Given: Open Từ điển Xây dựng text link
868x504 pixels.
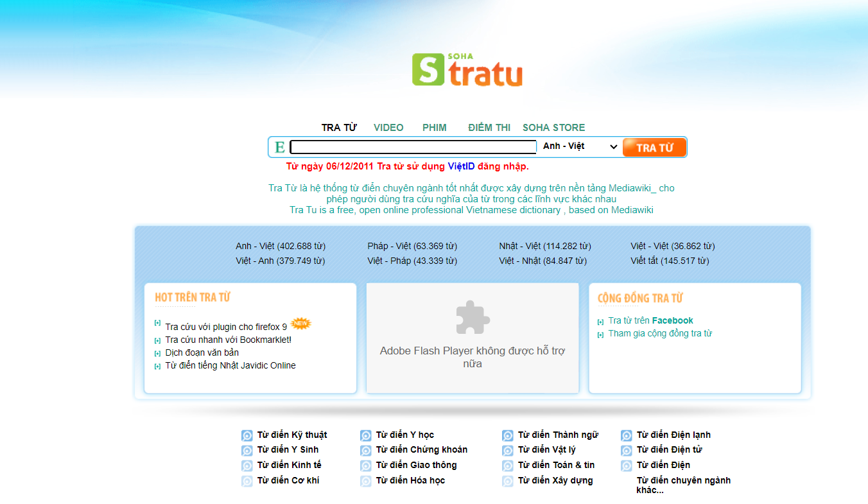Looking at the screenshot, I should click(555, 480).
